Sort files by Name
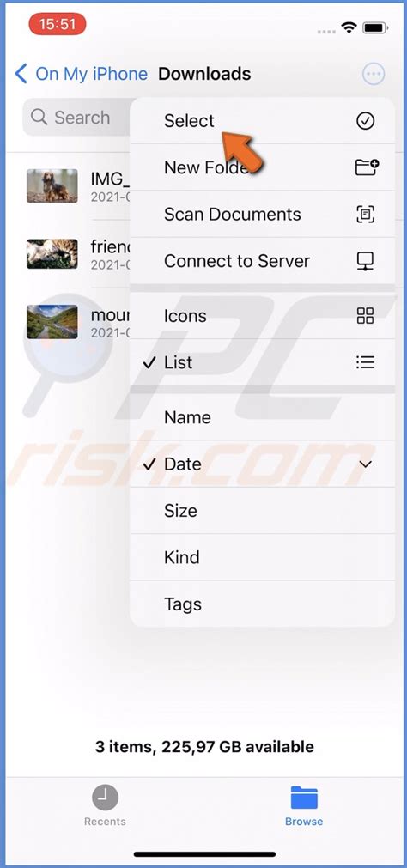Screen dimensions: 407x868 (263, 417)
